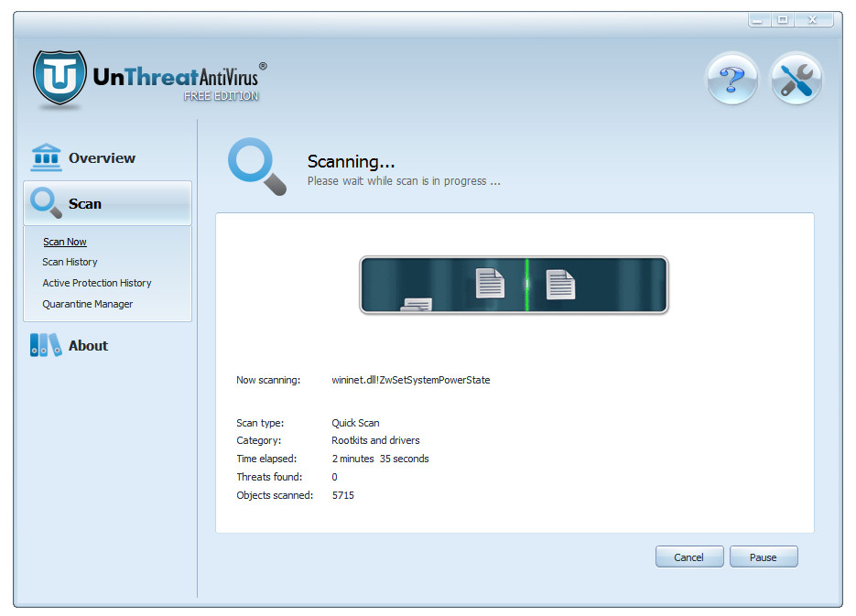Open Active Protection History
This screenshot has height=616, width=856.
97,283
